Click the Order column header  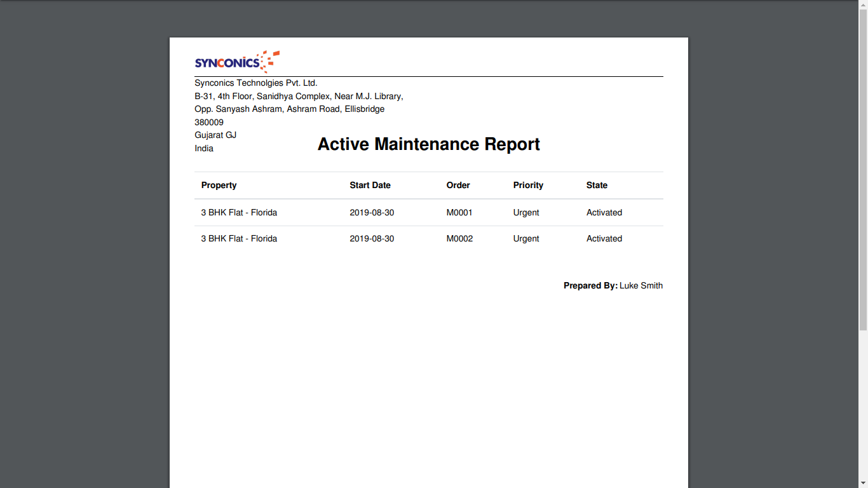tap(458, 186)
